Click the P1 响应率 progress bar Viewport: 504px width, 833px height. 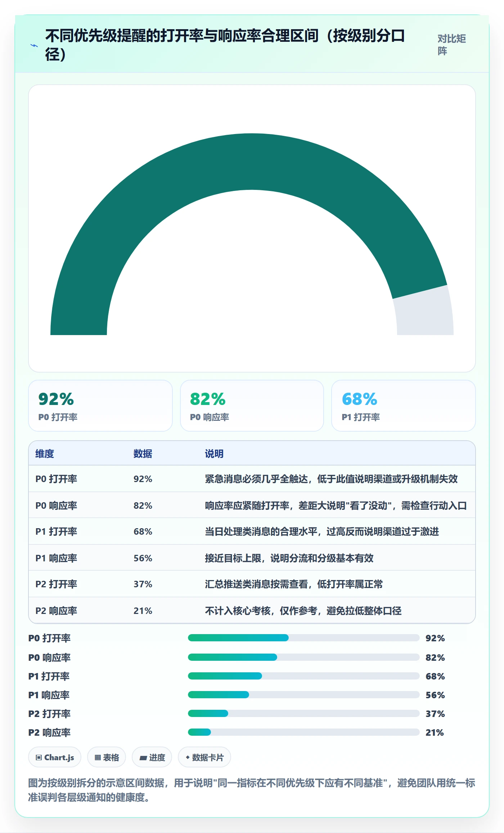303,695
